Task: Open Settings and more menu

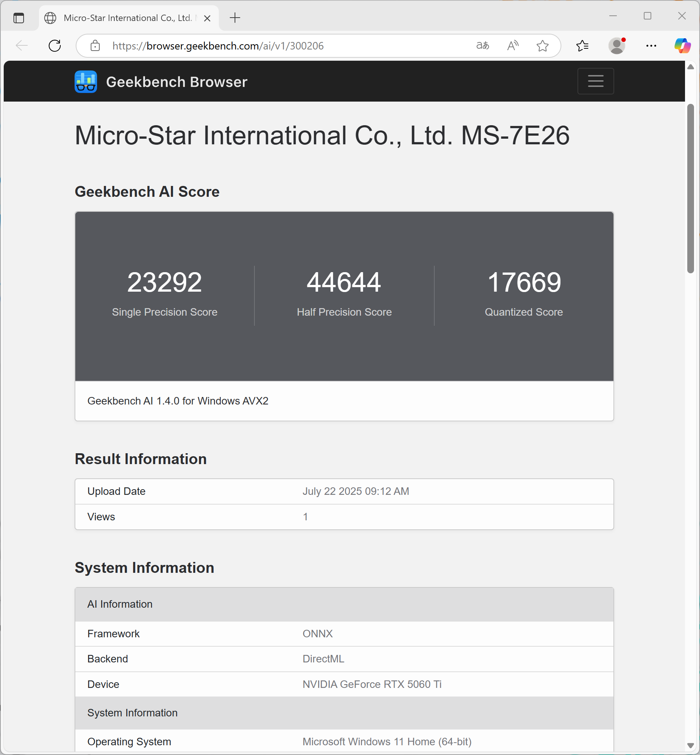Action: point(651,46)
